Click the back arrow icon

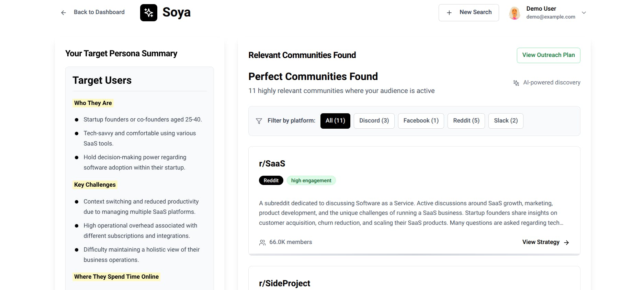click(x=64, y=13)
